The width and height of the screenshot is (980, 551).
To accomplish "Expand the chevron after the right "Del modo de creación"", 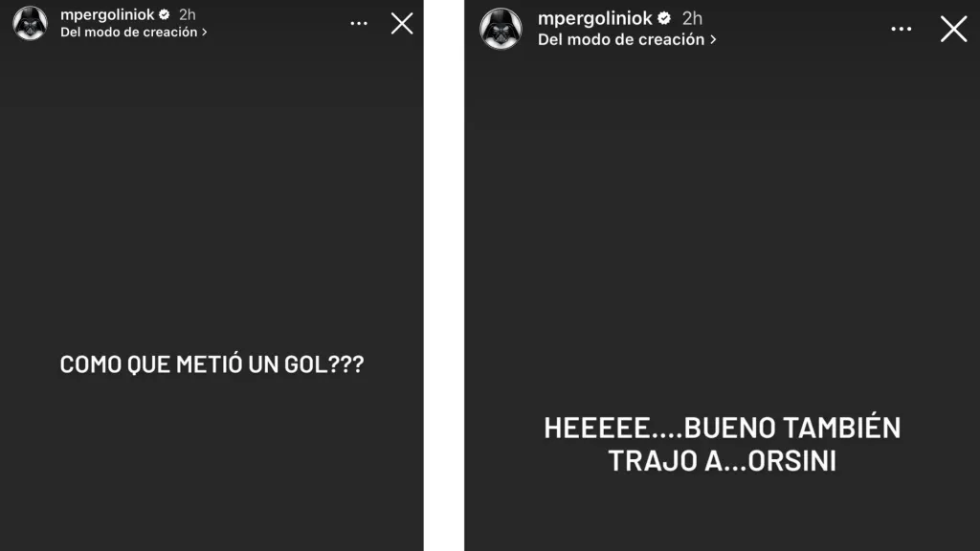I will (713, 39).
